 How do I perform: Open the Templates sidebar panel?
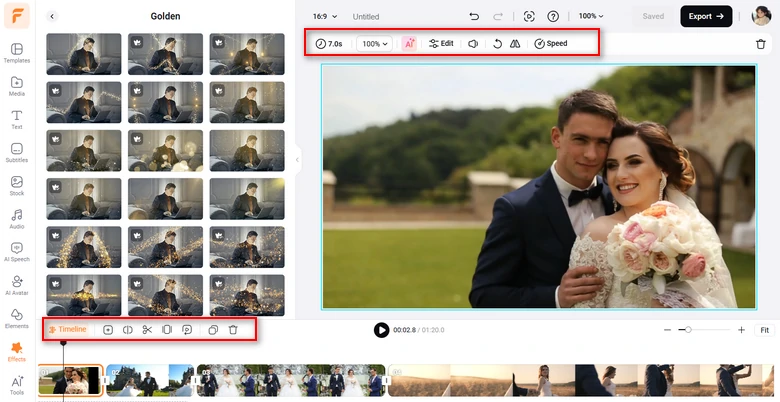(17, 53)
